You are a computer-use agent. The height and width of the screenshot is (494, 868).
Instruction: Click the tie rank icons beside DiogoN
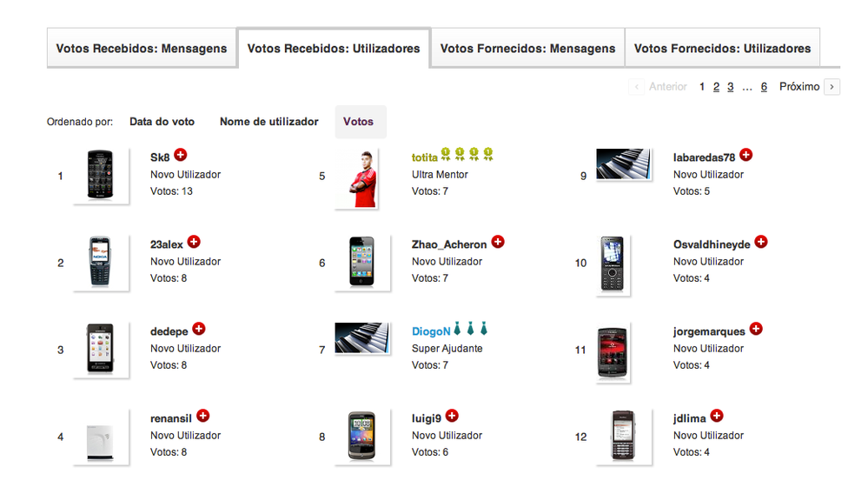[x=470, y=329]
